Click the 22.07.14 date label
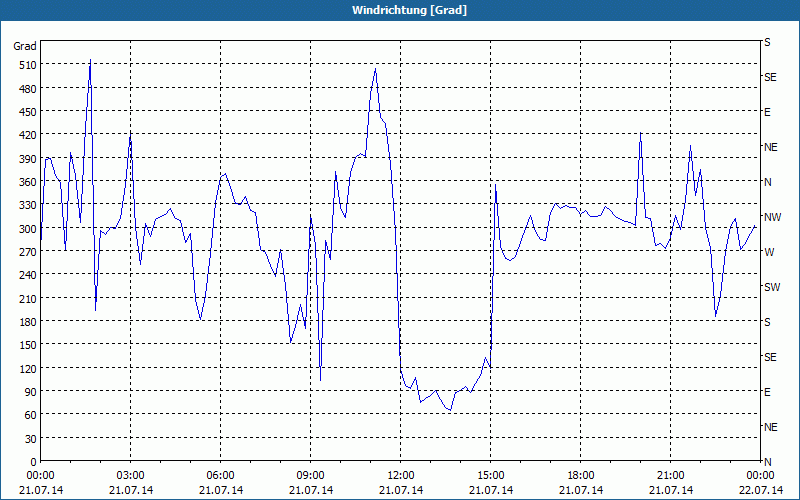Image resolution: width=800 pixels, height=500 pixels. (x=761, y=490)
